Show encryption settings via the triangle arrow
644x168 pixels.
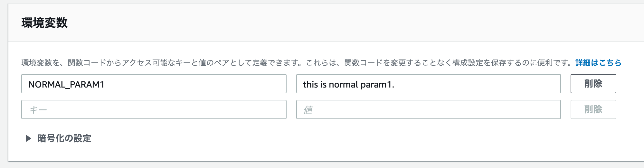click(x=28, y=138)
